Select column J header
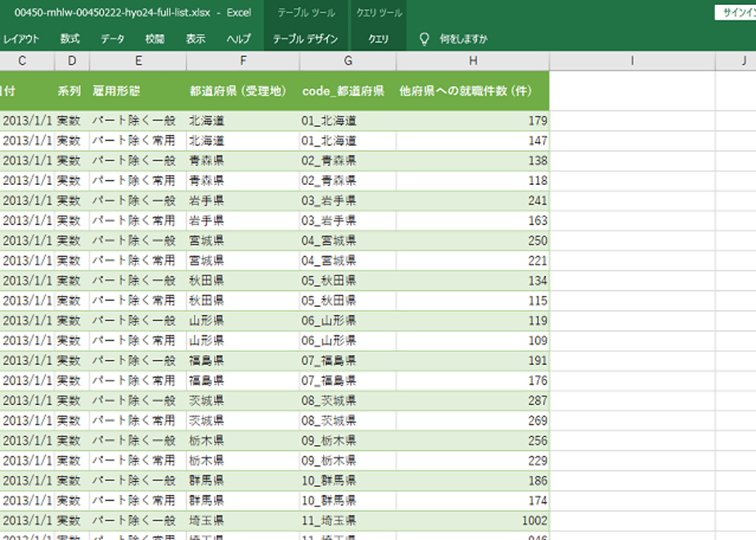The width and height of the screenshot is (756, 540). [x=736, y=61]
